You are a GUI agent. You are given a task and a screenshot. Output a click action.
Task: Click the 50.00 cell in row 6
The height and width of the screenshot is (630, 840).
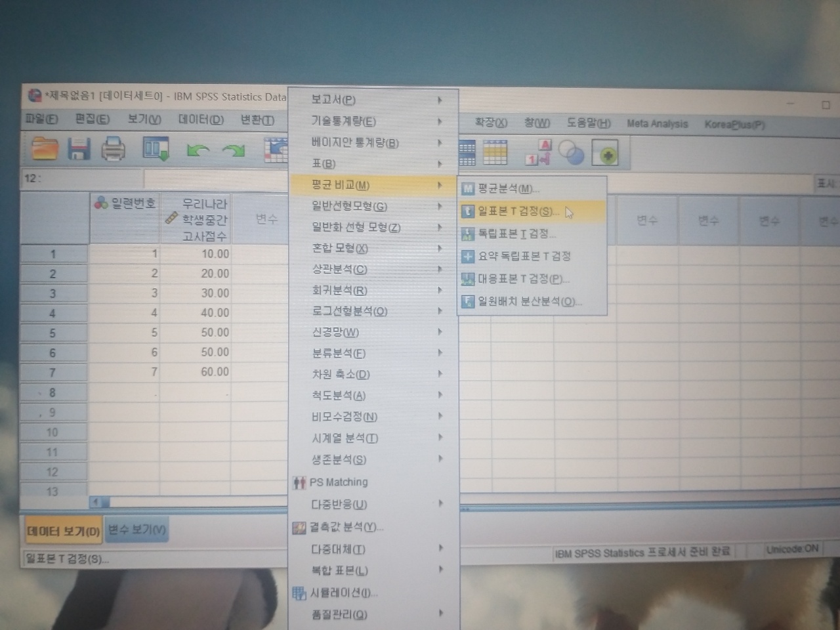point(196,352)
